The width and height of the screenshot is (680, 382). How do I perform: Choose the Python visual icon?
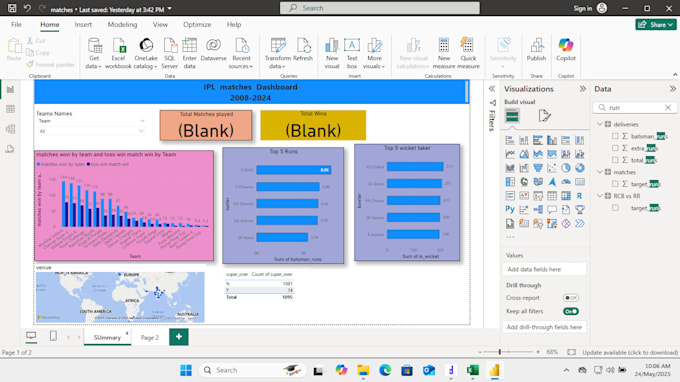coord(510,209)
